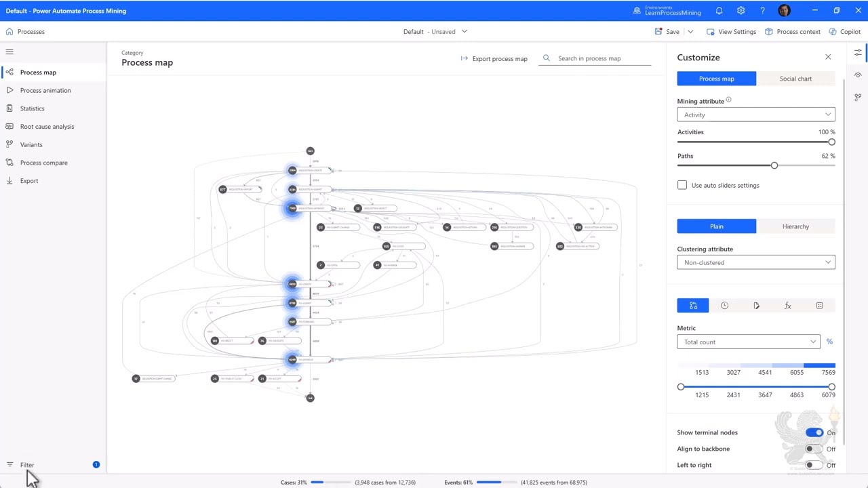Click the End node of process map

310,398
